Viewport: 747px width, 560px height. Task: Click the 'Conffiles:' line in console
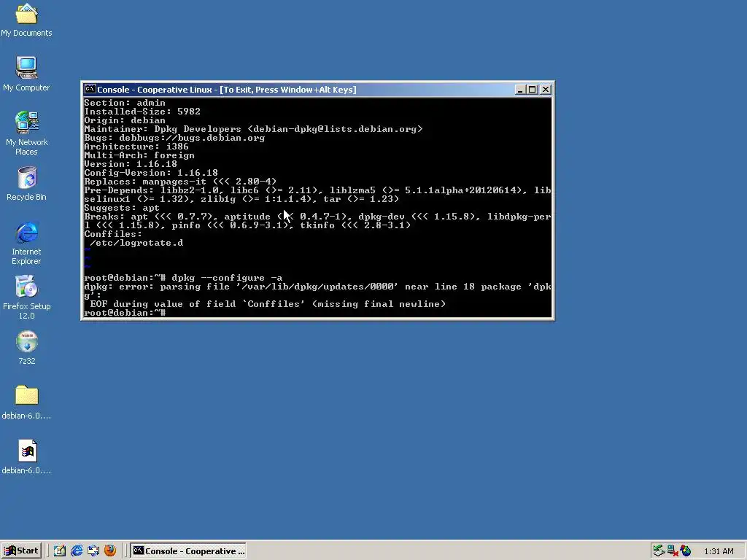pos(113,234)
